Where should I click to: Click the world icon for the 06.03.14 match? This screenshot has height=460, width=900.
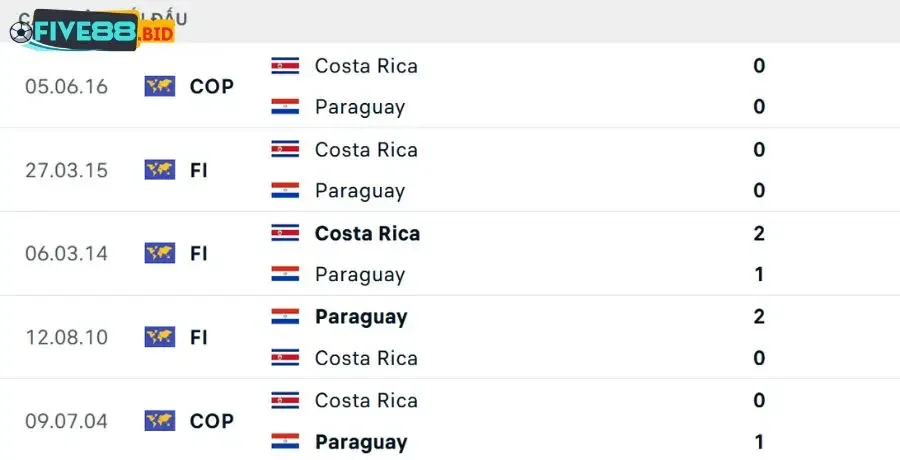point(159,254)
